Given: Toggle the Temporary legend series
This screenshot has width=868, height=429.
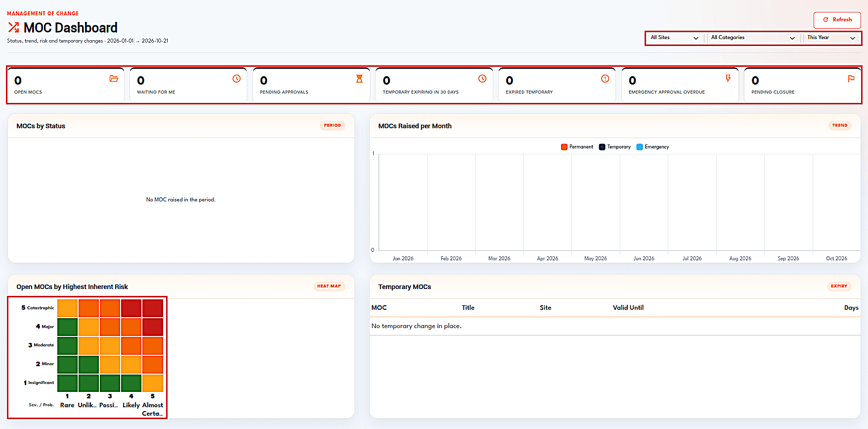Looking at the screenshot, I should (615, 147).
